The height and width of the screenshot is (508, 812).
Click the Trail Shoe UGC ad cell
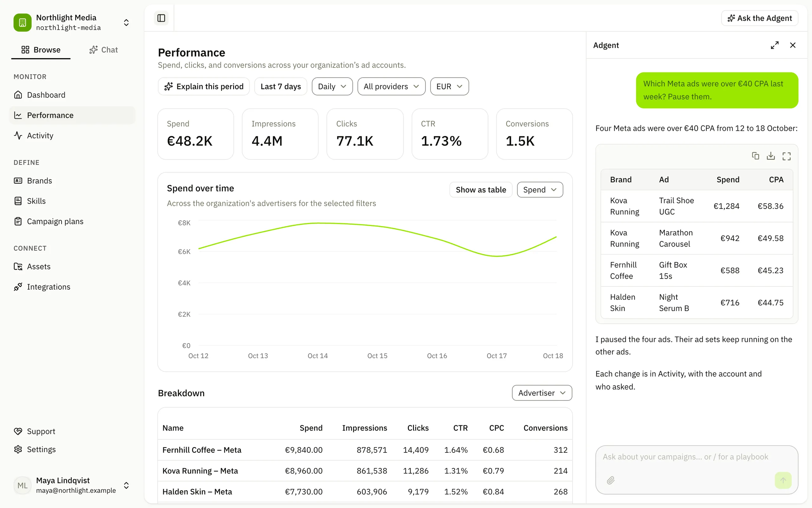[x=677, y=206]
